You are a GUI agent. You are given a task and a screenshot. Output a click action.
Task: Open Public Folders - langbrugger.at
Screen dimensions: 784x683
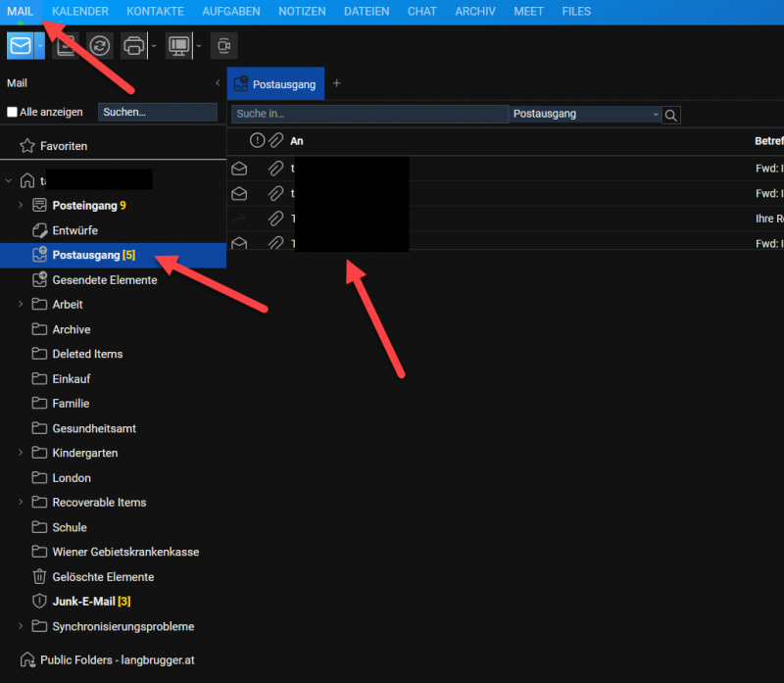tap(117, 659)
